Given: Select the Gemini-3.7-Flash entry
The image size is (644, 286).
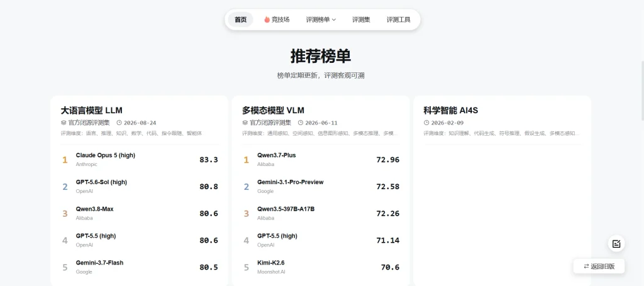Looking at the screenshot, I should [x=140, y=267].
